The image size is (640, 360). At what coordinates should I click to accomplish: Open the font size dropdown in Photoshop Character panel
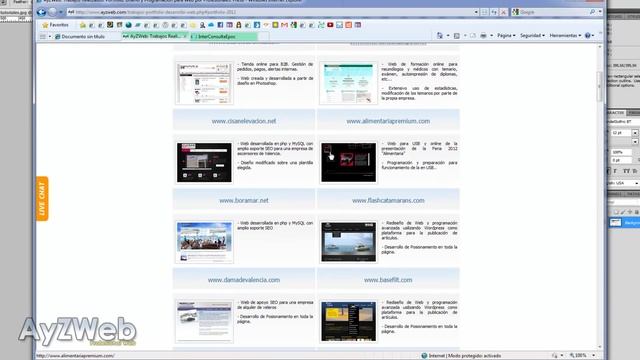coord(635,133)
